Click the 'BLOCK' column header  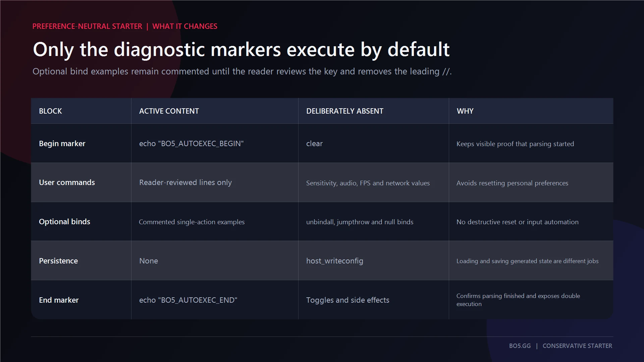tap(50, 111)
